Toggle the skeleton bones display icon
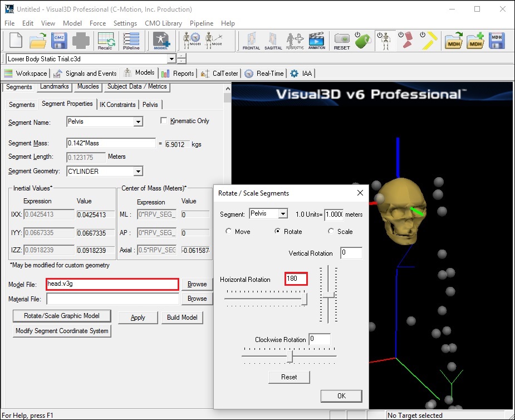 pyautogui.click(x=384, y=41)
